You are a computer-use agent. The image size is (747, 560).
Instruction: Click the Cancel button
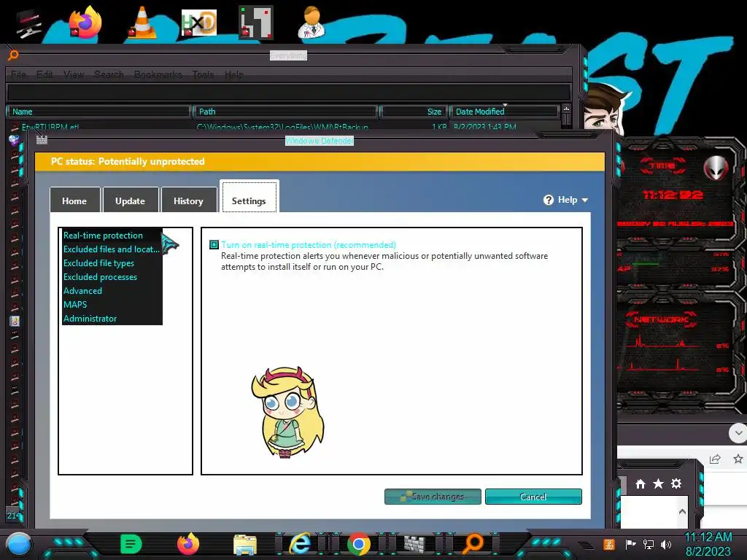point(533,497)
